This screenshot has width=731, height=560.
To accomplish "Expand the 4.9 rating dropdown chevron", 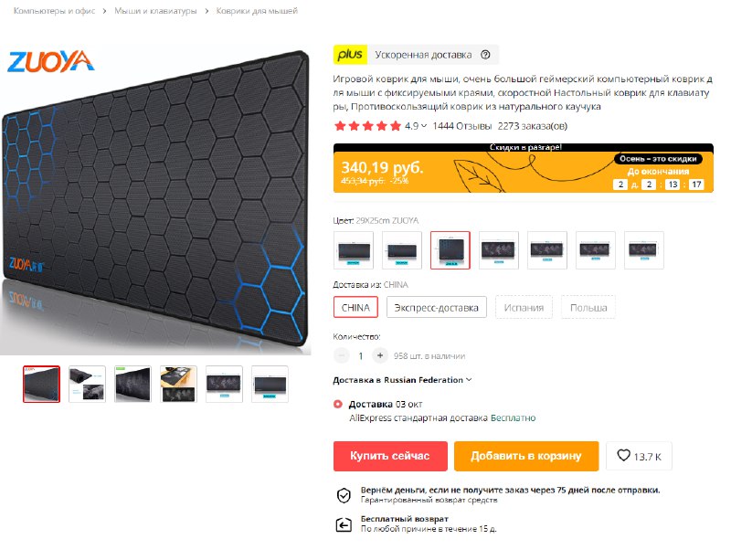I will point(424,126).
